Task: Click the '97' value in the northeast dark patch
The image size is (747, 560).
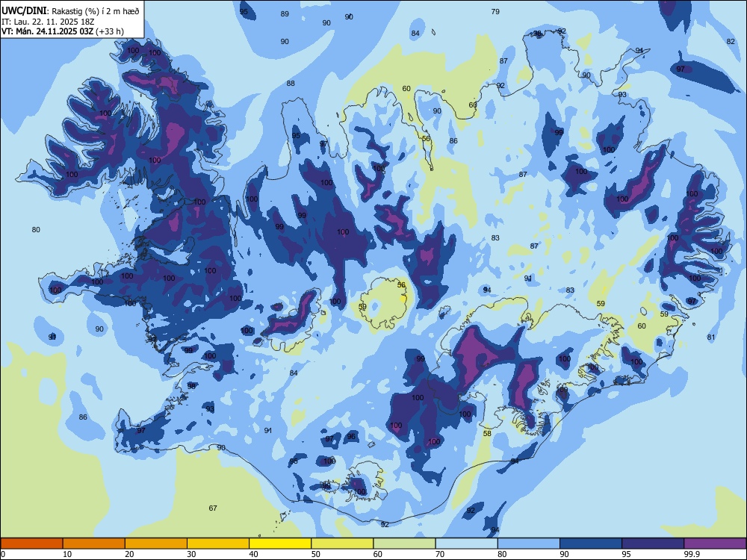Action: pyautogui.click(x=681, y=69)
